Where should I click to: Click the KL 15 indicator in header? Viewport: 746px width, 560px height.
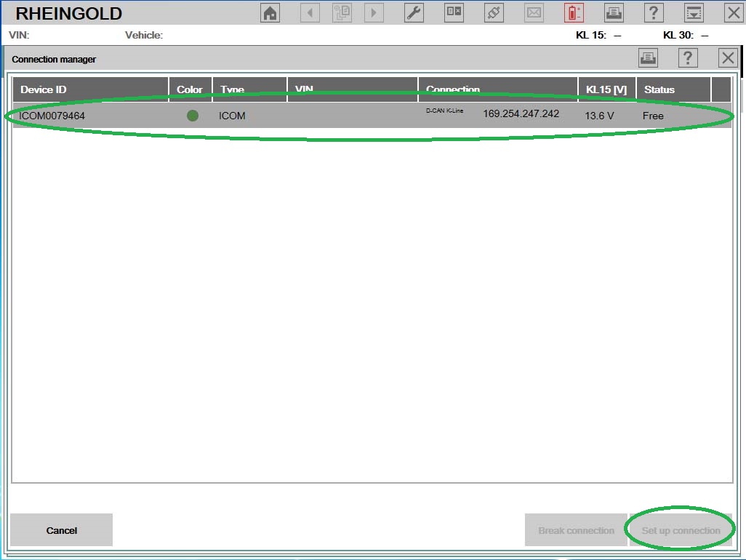[x=598, y=35]
